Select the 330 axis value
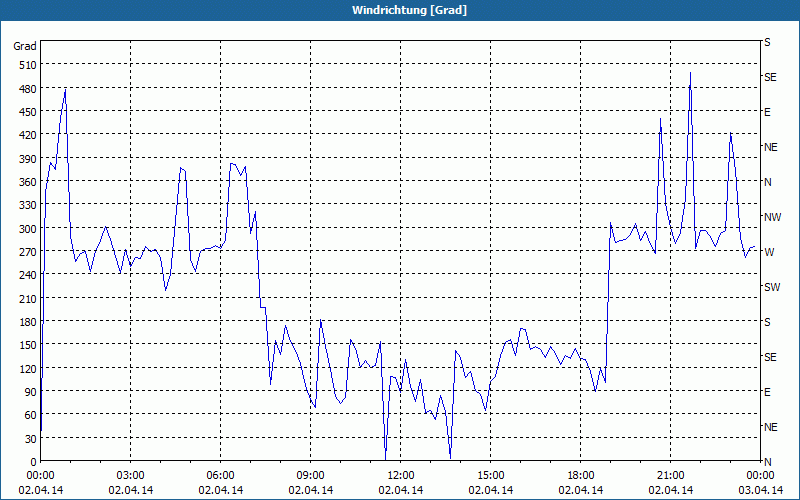800x500 pixels. (29, 205)
